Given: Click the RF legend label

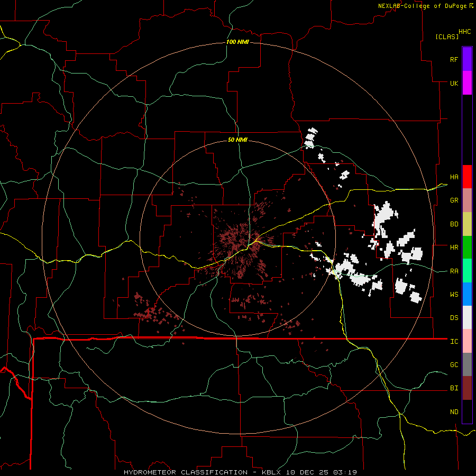Looking at the screenshot, I should pyautogui.click(x=454, y=59).
